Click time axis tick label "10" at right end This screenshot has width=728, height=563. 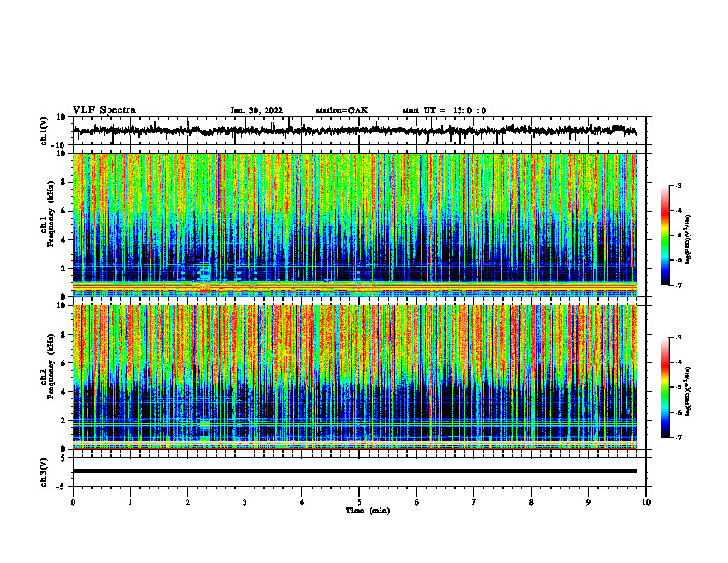point(646,502)
